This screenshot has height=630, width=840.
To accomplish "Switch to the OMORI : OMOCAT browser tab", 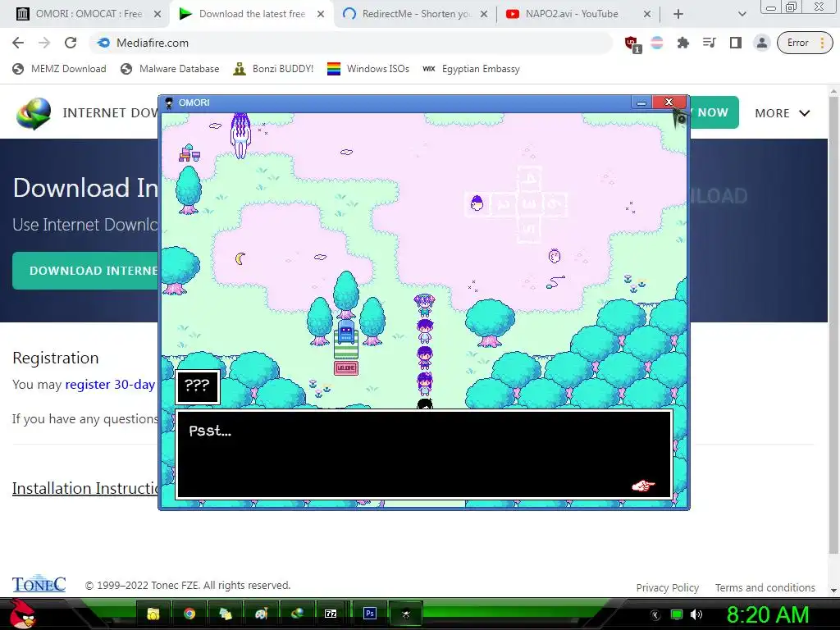I will 89,14.
